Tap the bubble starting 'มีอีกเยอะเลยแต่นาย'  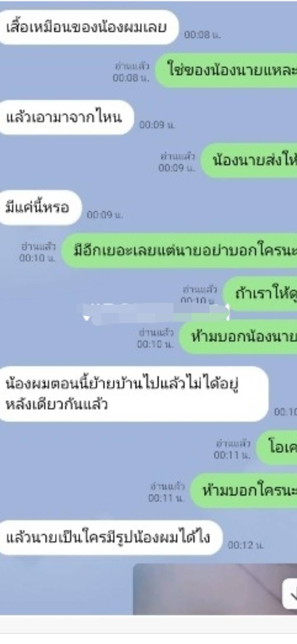tap(179, 251)
